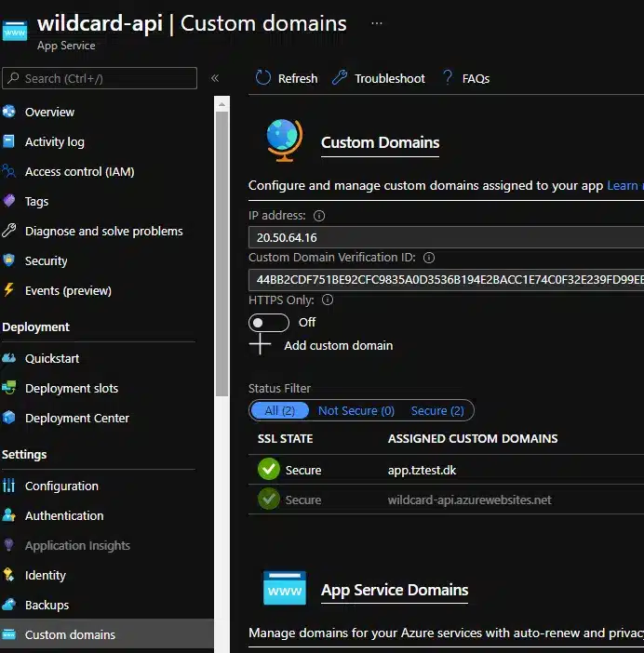Viewport: 644px width, 653px height.
Task: Click the sidebar scrollbar up arrow
Action: pos(222,104)
